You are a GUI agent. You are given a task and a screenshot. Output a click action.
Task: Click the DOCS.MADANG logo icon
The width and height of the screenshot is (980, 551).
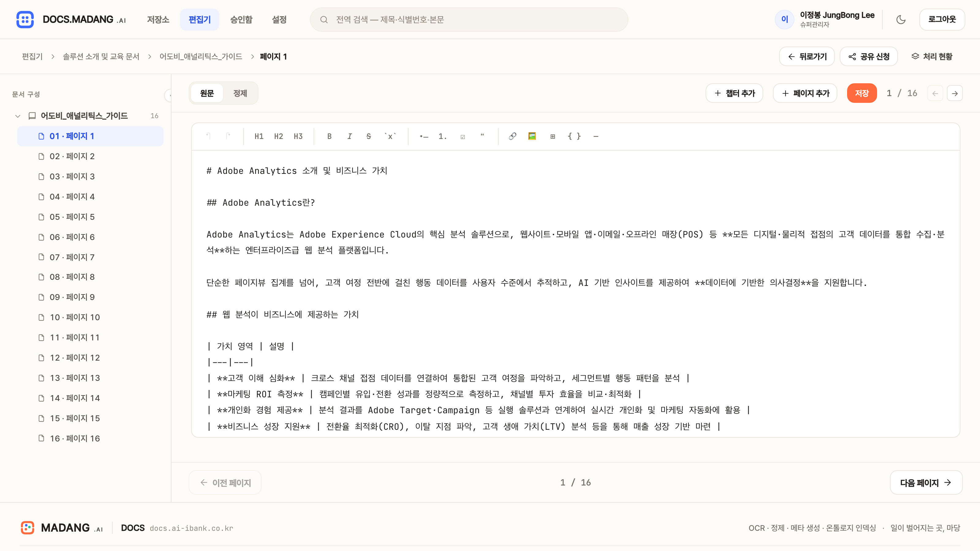(x=25, y=19)
